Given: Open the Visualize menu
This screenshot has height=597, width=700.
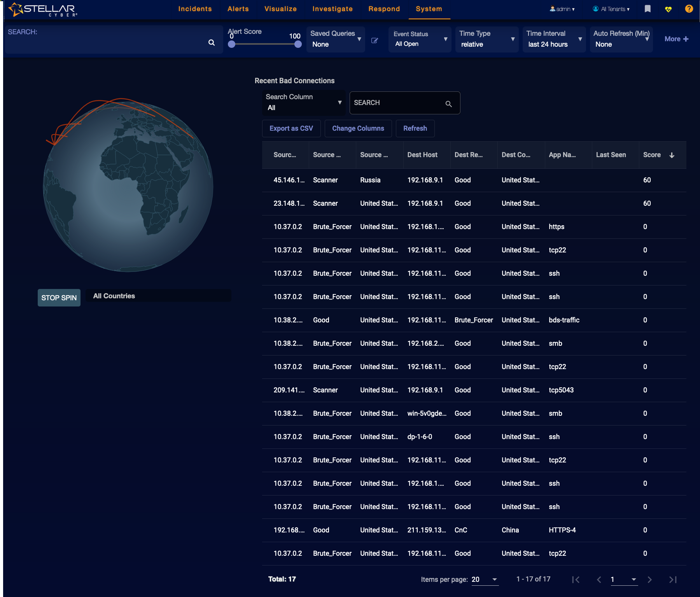Looking at the screenshot, I should [280, 9].
